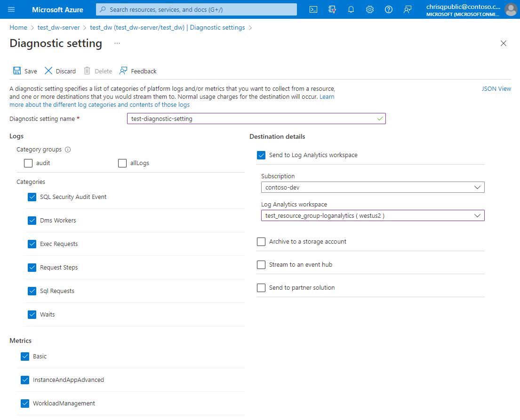Open the JSON View
The image size is (520, 420).
(x=496, y=88)
